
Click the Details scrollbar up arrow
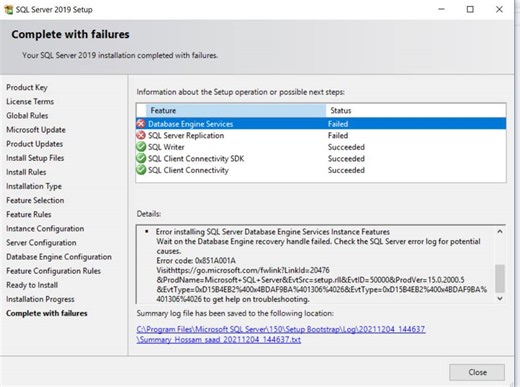[500, 231]
